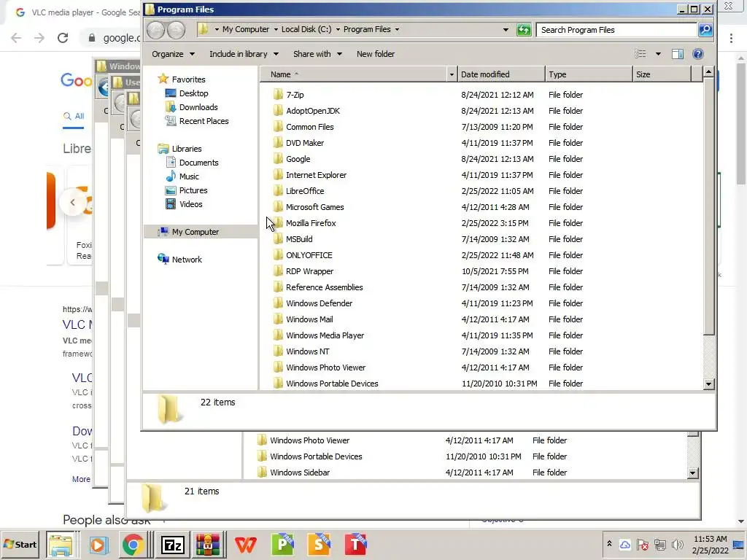
Task: Select Network in navigation pane
Action: click(x=187, y=260)
